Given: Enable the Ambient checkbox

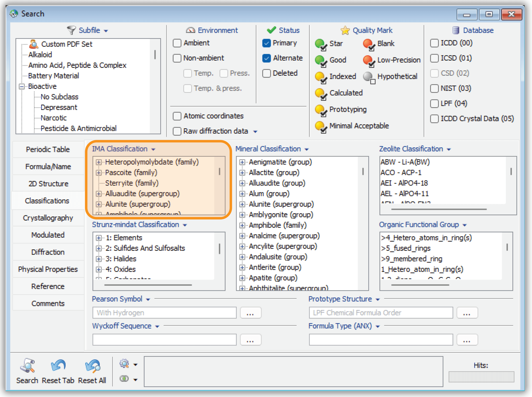Looking at the screenshot, I should point(177,43).
